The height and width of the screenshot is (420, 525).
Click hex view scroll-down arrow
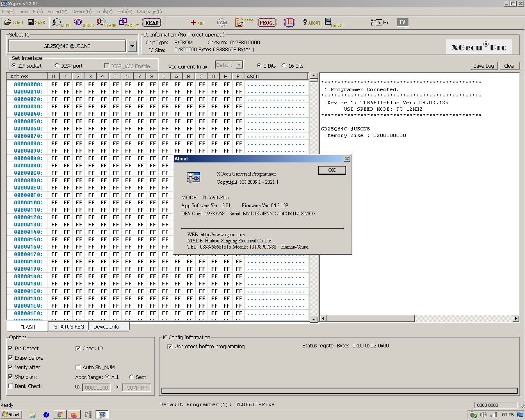[x=314, y=319]
